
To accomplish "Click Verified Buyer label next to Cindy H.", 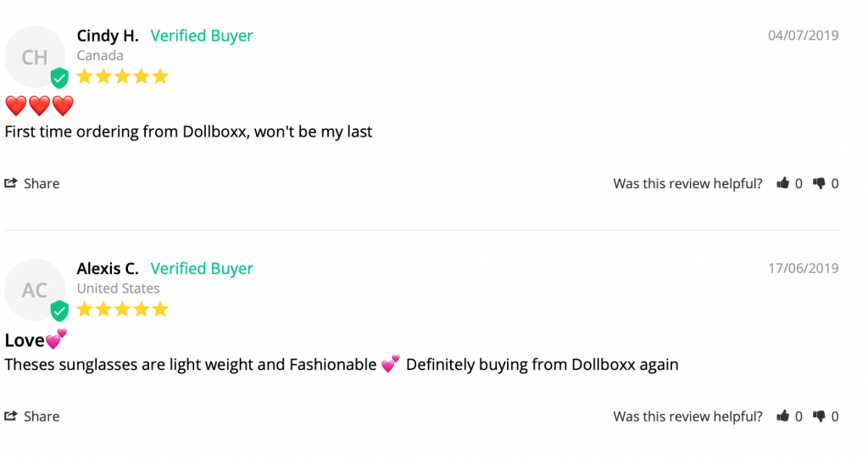I will point(202,36).
